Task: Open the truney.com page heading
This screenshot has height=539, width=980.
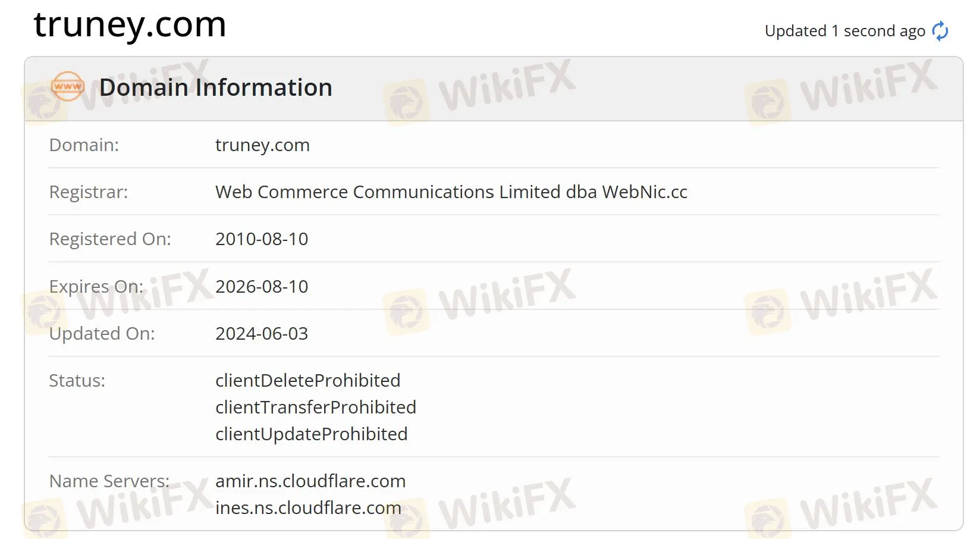Action: 130,25
